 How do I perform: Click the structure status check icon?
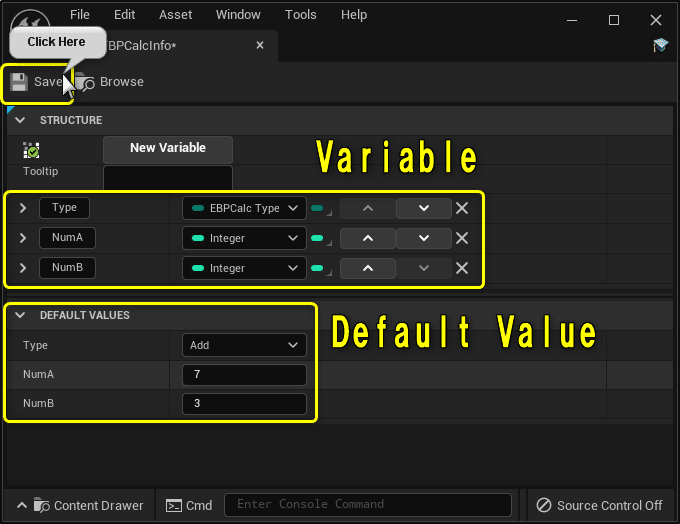[x=31, y=150]
